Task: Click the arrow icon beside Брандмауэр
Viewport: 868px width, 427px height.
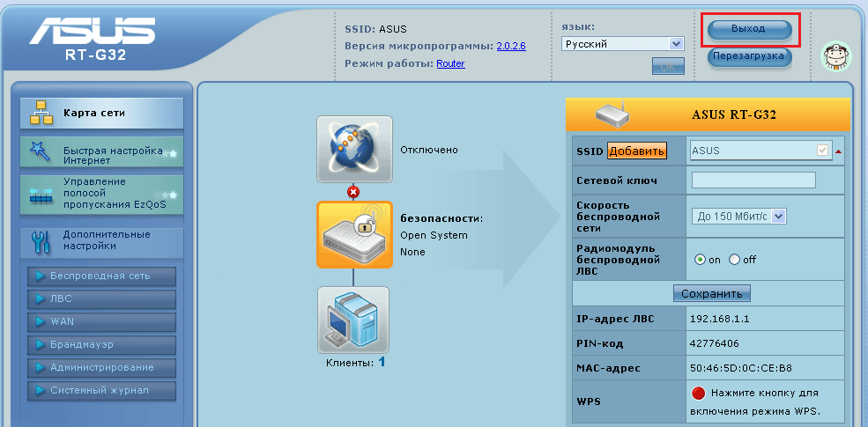Action: pyautogui.click(x=40, y=344)
